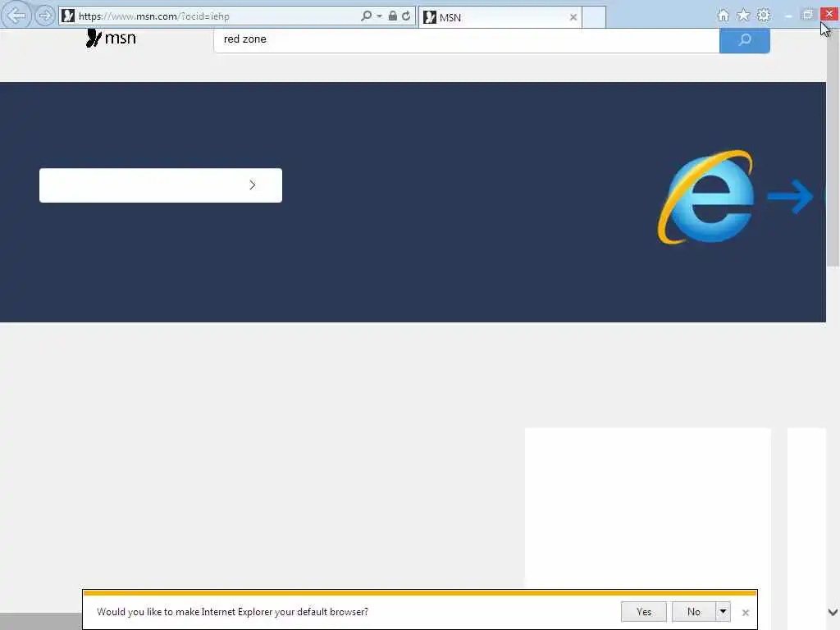The height and width of the screenshot is (630, 840).
Task: Click the address bar search magnifier icon
Action: tap(367, 16)
